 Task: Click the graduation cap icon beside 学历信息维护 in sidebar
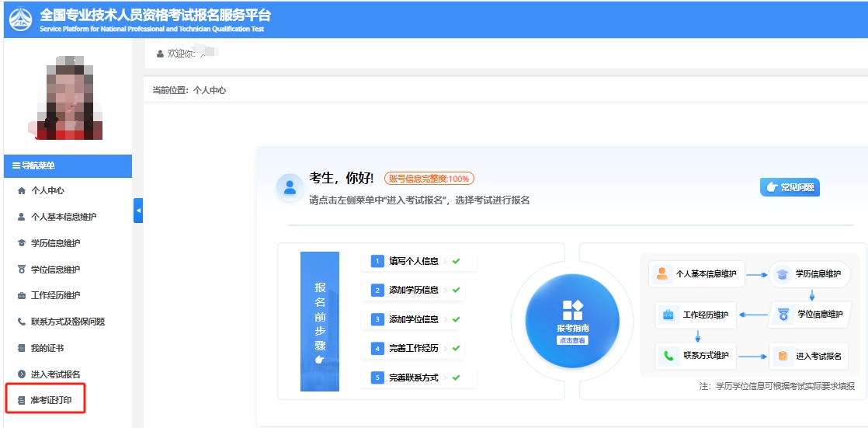(21, 243)
